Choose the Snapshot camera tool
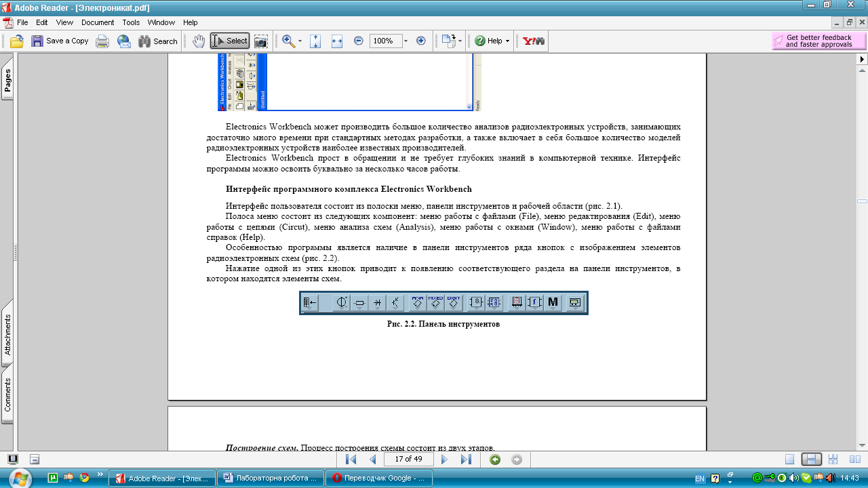 [x=261, y=41]
